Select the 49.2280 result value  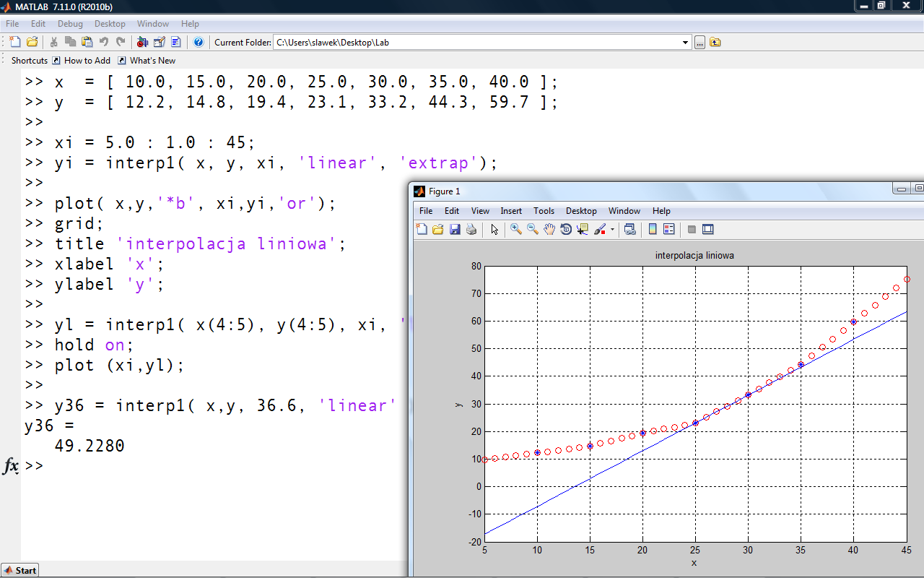[90, 447]
